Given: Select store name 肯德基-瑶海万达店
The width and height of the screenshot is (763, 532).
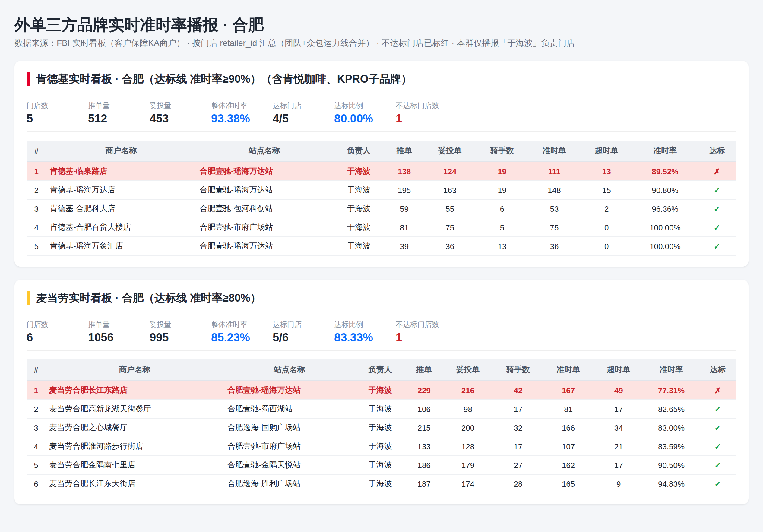Looking at the screenshot, I should 82,190.
